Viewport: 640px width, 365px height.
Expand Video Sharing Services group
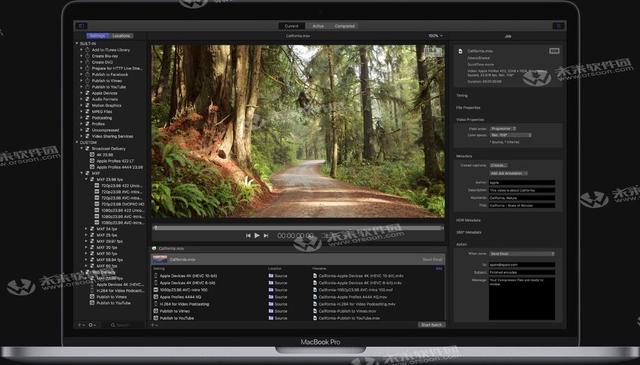point(81,136)
